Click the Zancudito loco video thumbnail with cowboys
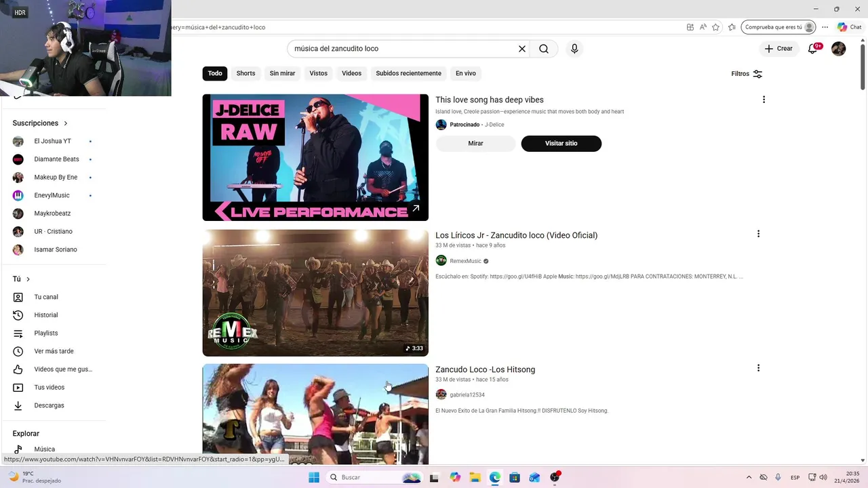 315,293
